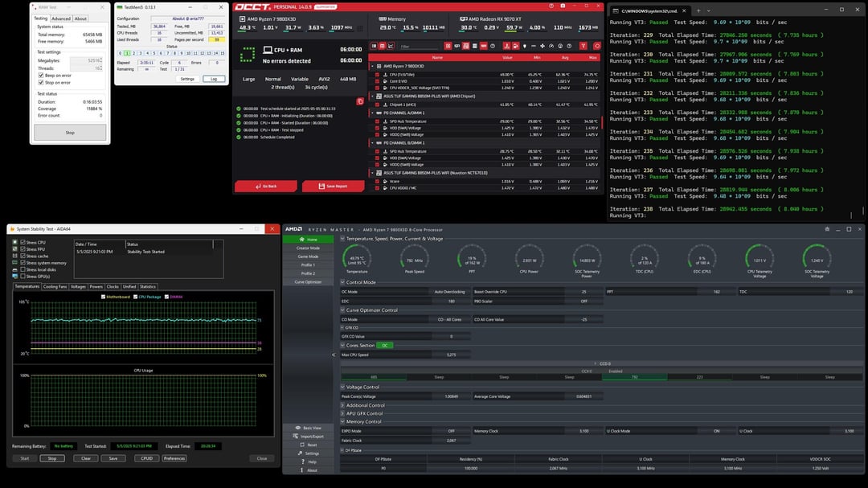Enable Stress GPU(s) in AIDA64
Image resolution: width=868 pixels, height=488 pixels.
pos(23,276)
